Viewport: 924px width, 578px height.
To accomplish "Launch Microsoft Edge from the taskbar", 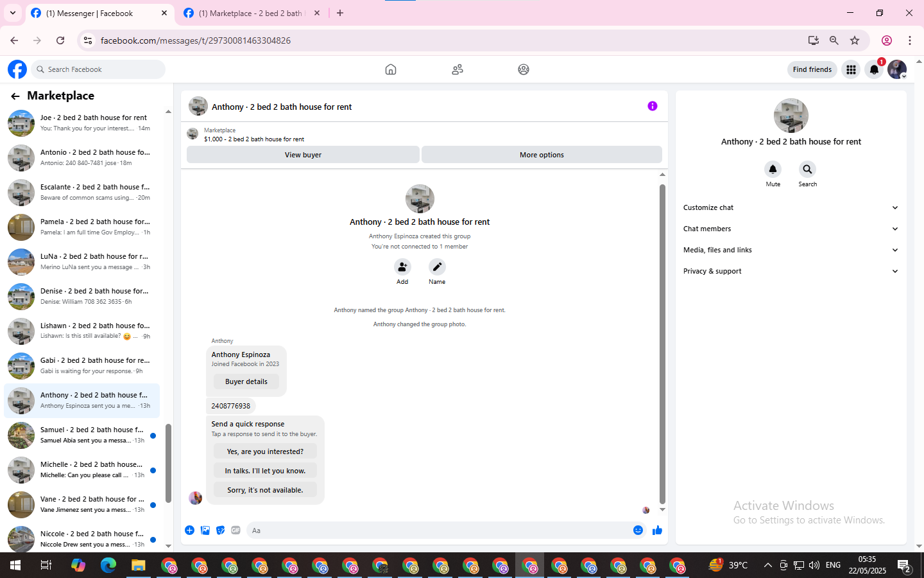I will (108, 565).
